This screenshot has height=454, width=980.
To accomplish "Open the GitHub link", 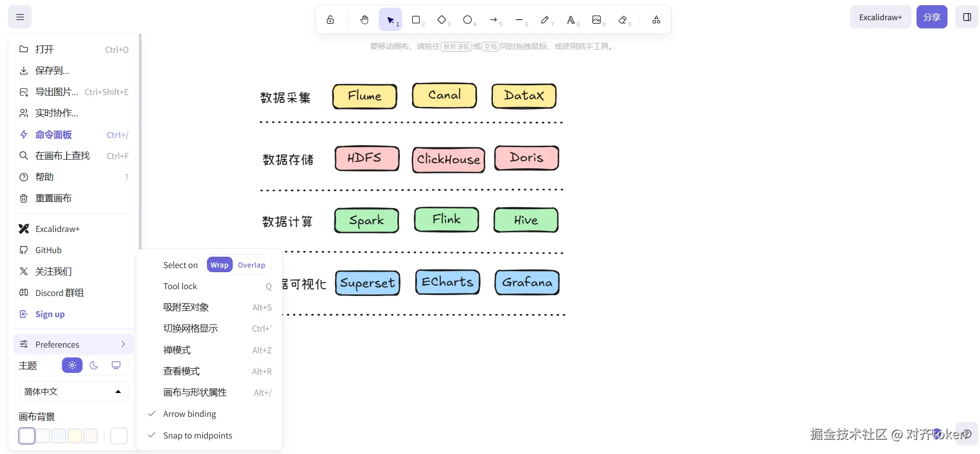I will [73, 250].
